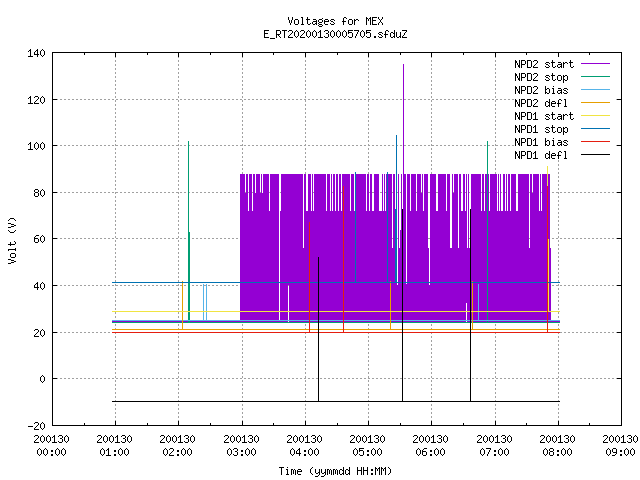This screenshot has height=480, width=640.
Task: Click the 60 y-axis tick label
Action: [39, 239]
